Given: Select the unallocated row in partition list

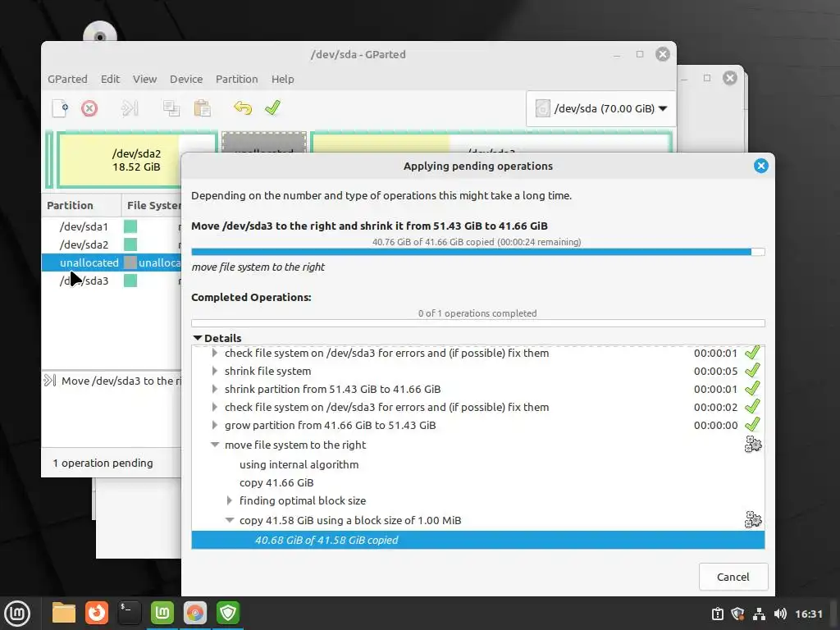Looking at the screenshot, I should point(112,262).
